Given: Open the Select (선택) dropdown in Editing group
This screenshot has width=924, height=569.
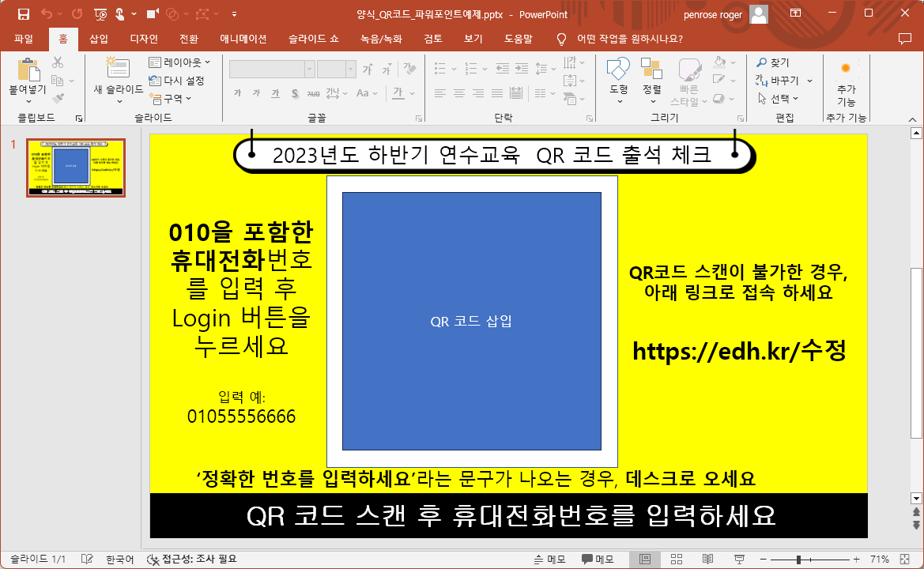Looking at the screenshot, I should click(778, 99).
